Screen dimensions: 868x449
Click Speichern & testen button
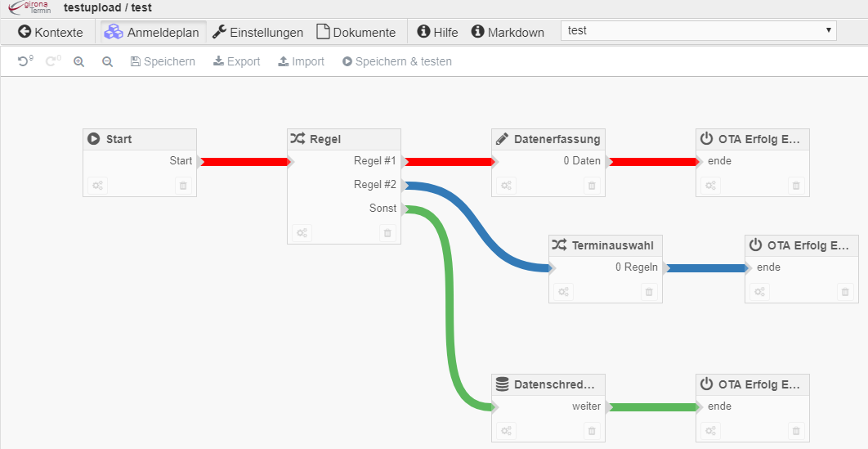click(396, 61)
